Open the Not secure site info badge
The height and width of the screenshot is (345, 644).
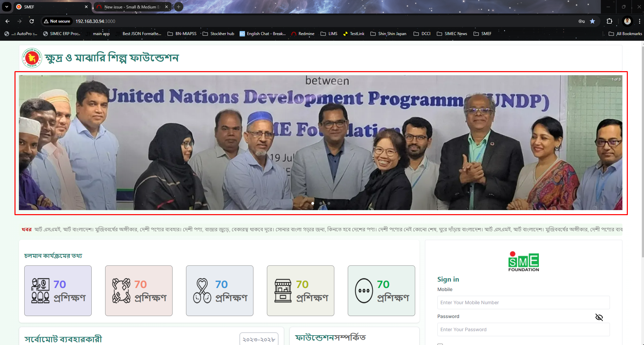pos(57,21)
